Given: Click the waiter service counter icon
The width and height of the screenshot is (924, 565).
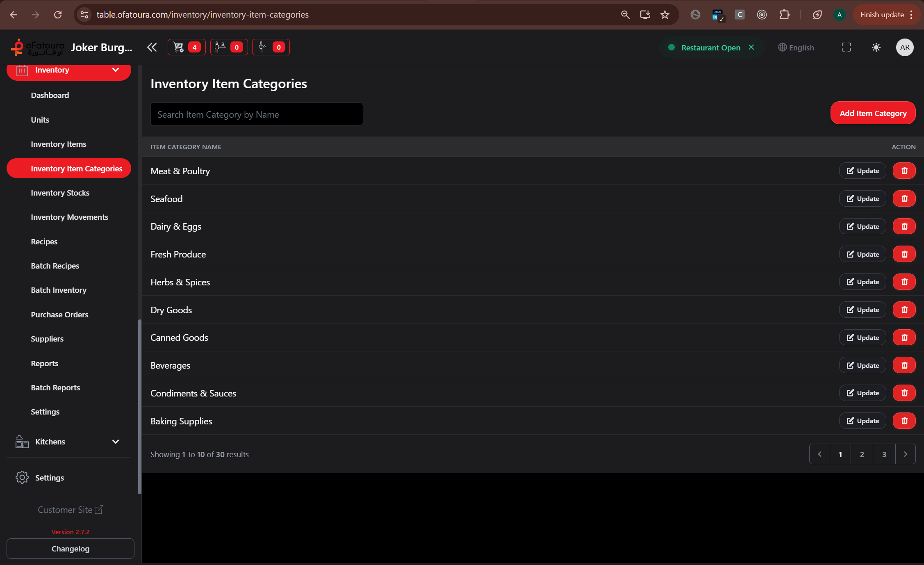Looking at the screenshot, I should click(x=271, y=47).
